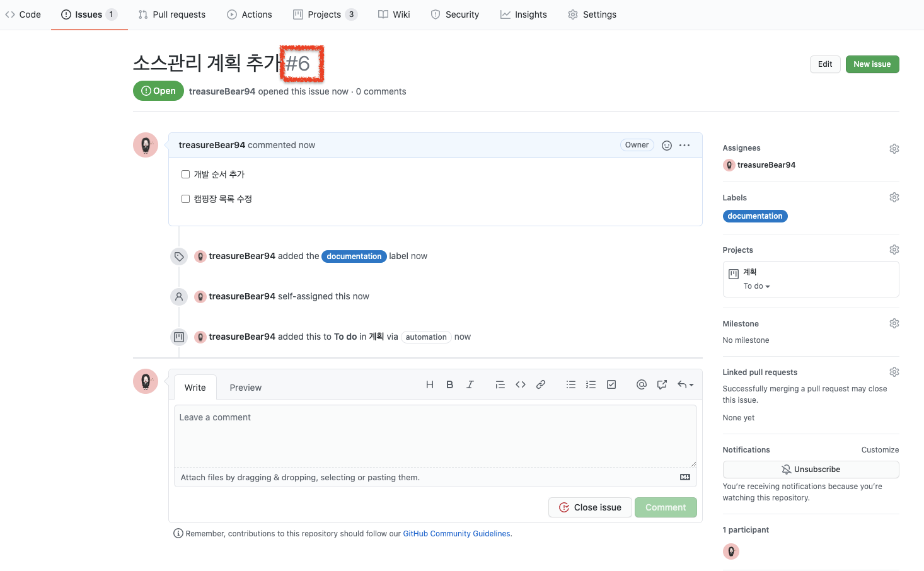Submit with the Comment button
Screen dimensions: 924x571
coord(666,507)
